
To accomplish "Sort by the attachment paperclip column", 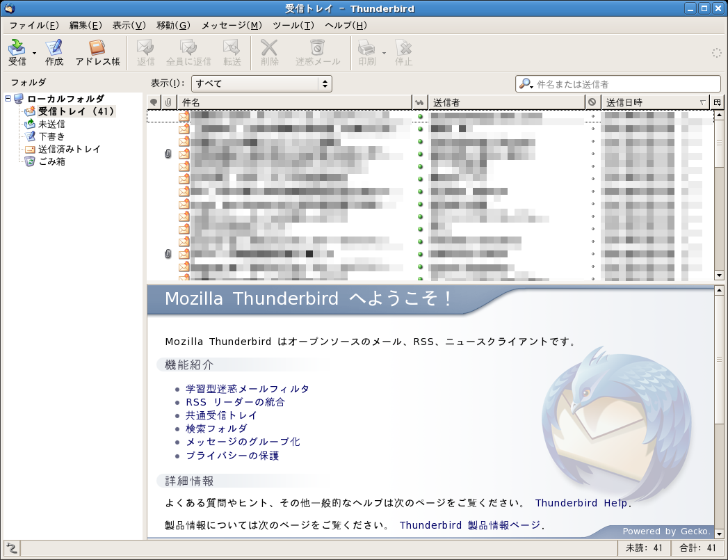I will click(168, 102).
